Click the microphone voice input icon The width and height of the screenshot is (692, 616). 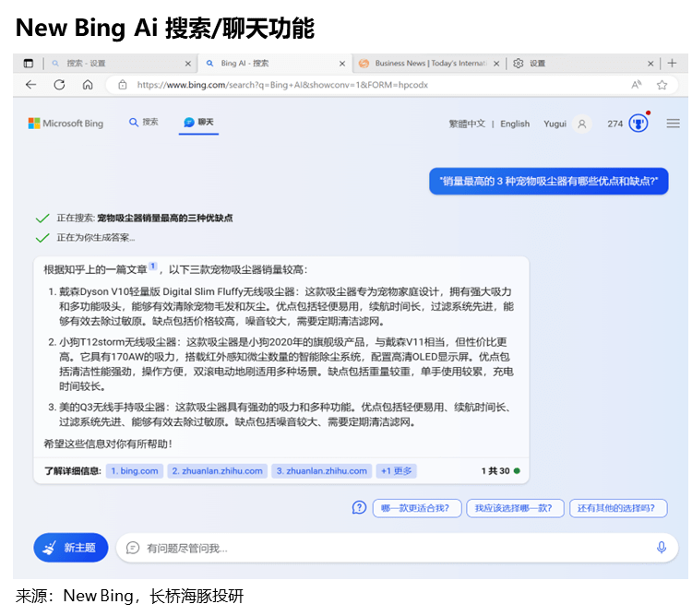coord(662,548)
